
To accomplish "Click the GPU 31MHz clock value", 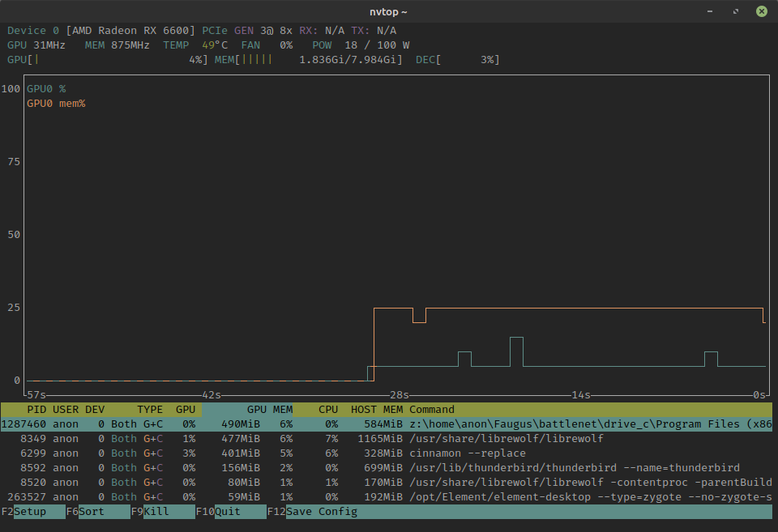I will coord(36,45).
